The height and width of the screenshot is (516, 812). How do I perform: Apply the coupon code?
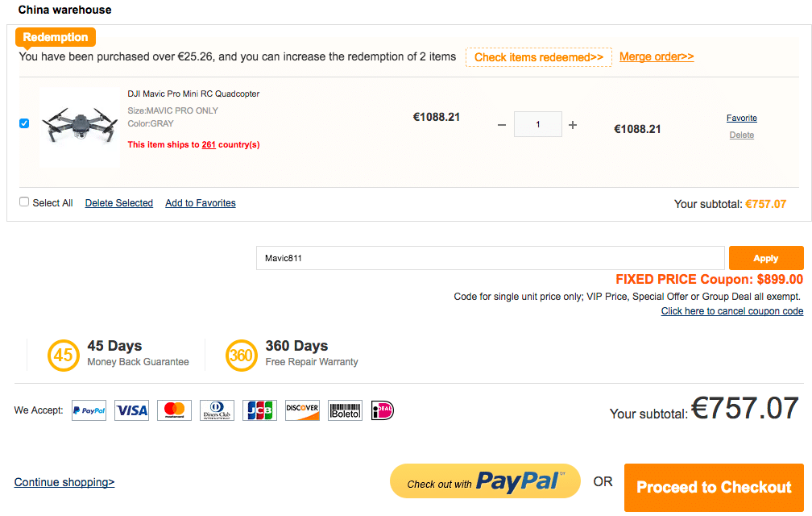point(766,258)
